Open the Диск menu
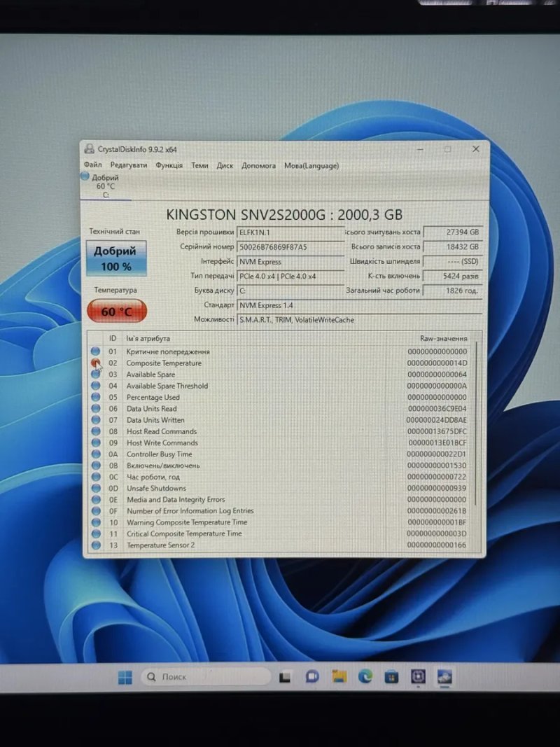Image resolution: width=560 pixels, height=747 pixels. 225,165
